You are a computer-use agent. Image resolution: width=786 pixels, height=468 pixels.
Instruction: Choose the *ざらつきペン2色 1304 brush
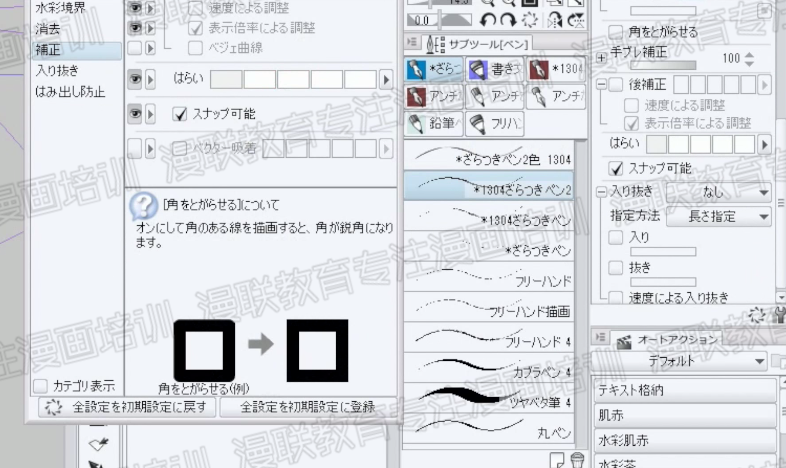coord(489,155)
